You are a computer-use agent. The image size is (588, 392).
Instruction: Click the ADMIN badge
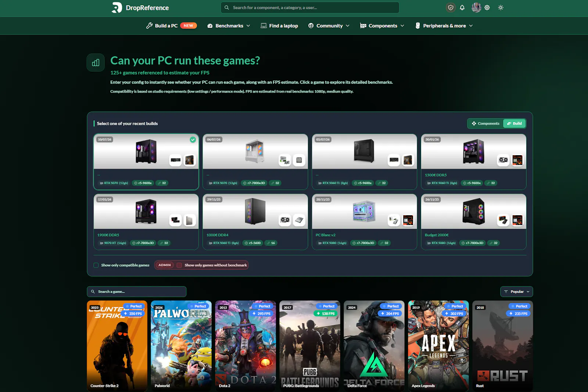coord(165,265)
